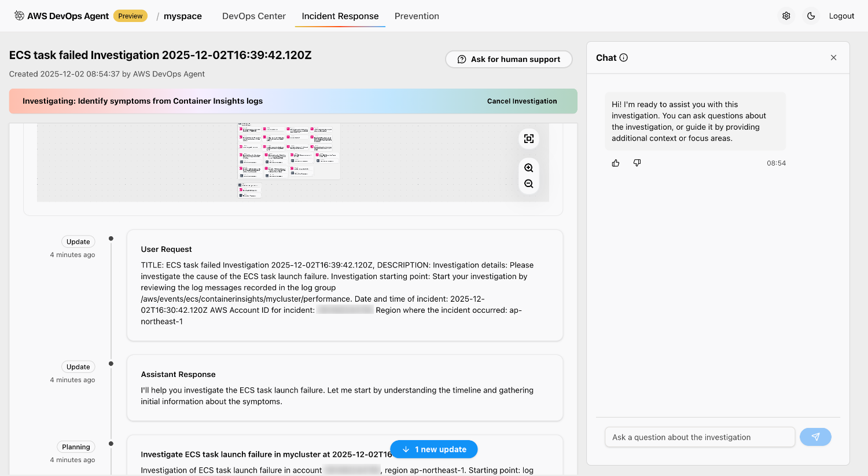This screenshot has width=868, height=476.
Task: Log out using the Logout link
Action: click(841, 16)
